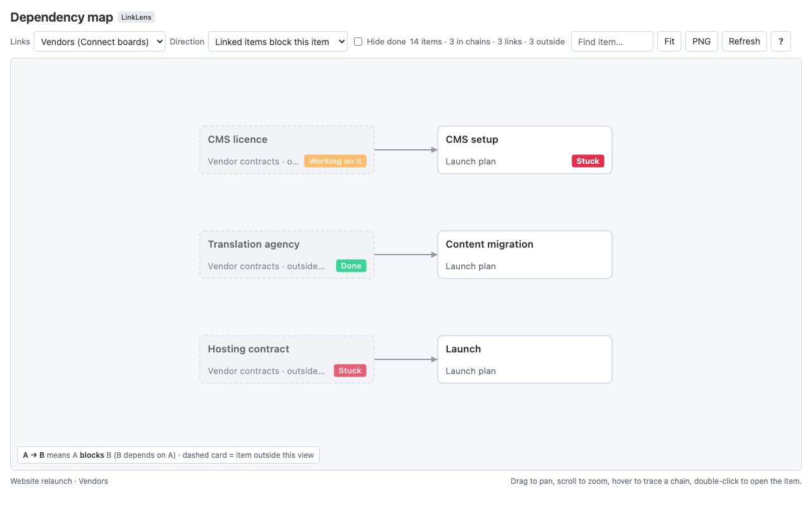Select the Content migration card
This screenshot has height=508, width=812.
pos(525,255)
